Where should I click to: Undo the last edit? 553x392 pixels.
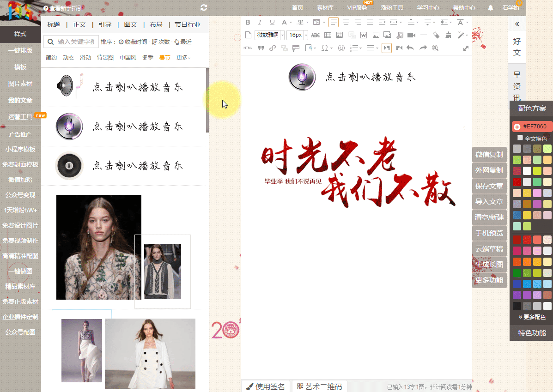410,48
